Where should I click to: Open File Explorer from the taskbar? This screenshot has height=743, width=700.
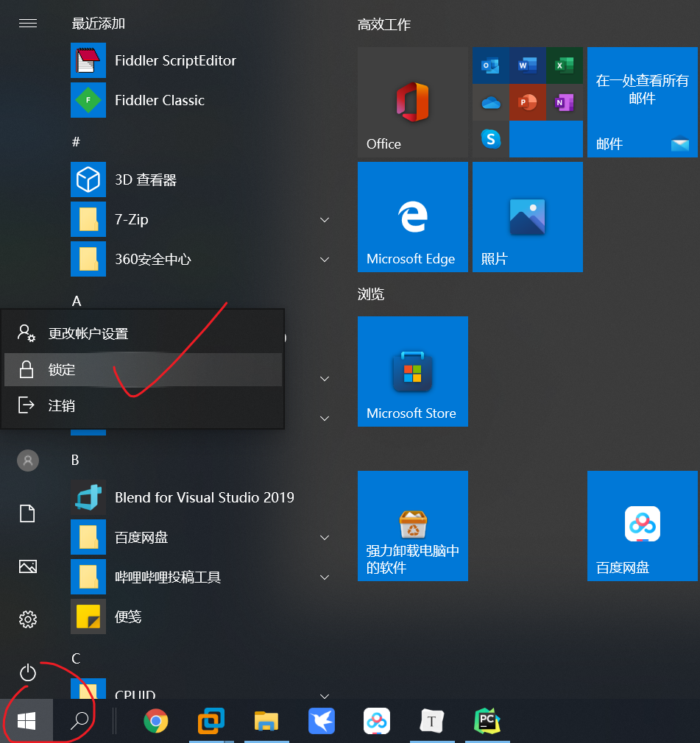(266, 721)
